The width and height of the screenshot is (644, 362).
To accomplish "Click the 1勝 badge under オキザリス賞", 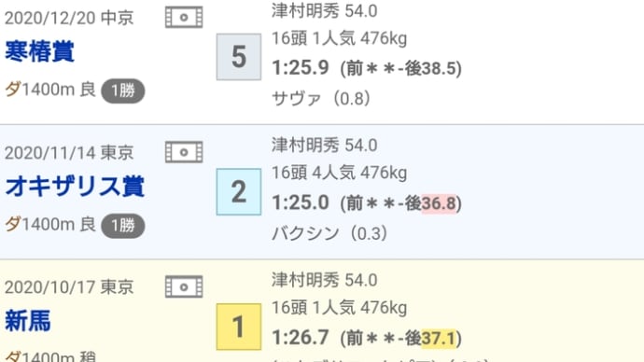I will [x=123, y=226].
